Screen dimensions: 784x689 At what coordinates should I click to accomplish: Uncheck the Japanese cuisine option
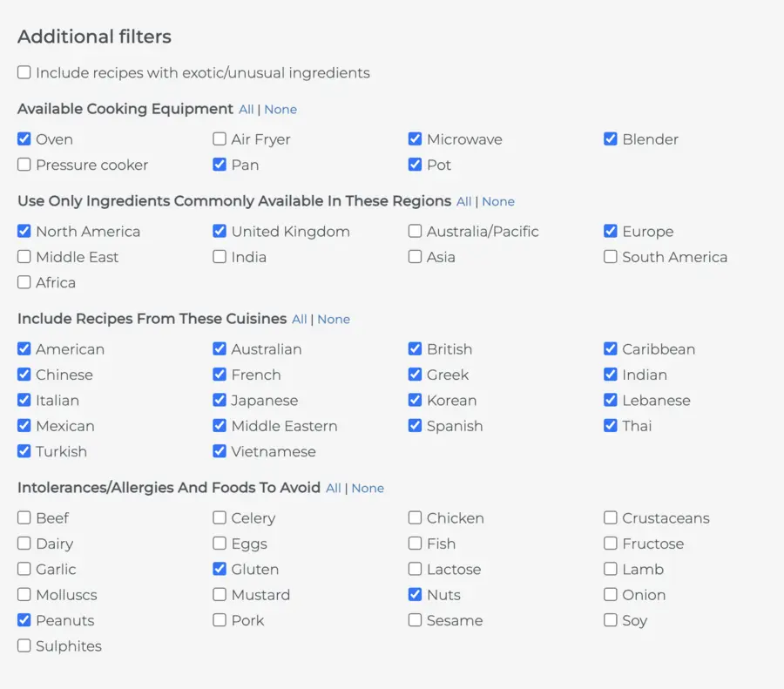pyautogui.click(x=219, y=401)
